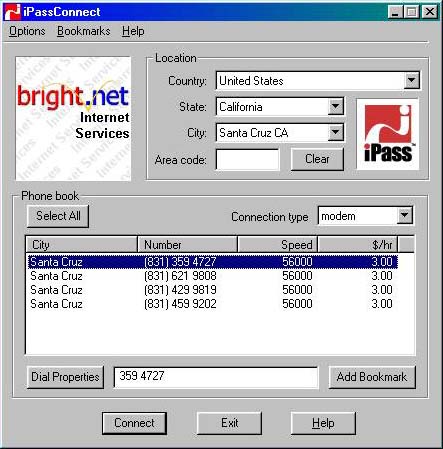Open the Bookmarks menu
This screenshot has height=449, width=443.
coord(83,31)
